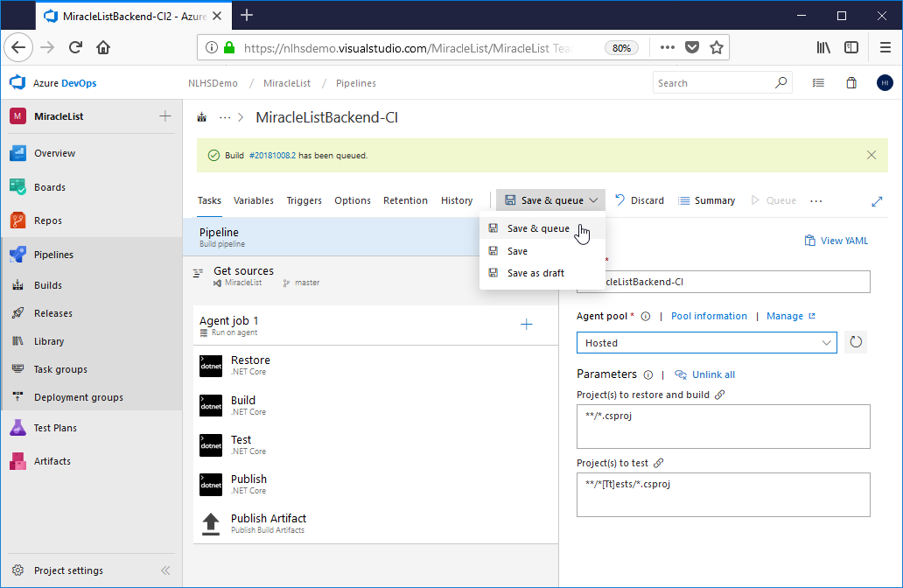The width and height of the screenshot is (903, 588).
Task: Open the browser hamburger menu
Action: [x=885, y=48]
